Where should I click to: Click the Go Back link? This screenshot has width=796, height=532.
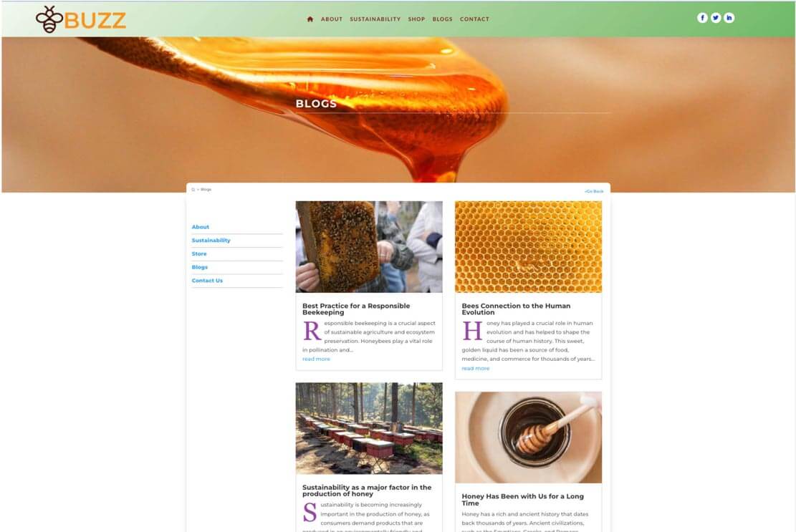(594, 191)
